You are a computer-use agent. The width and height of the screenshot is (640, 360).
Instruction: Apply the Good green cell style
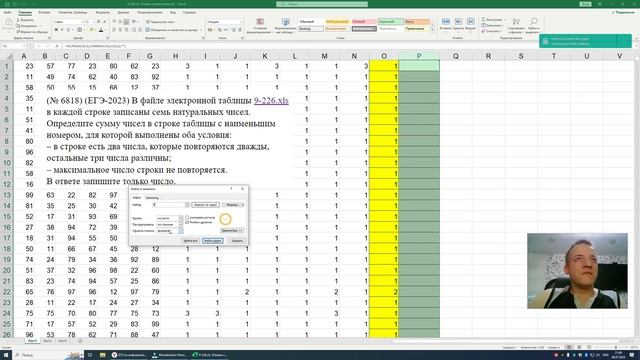pos(390,22)
